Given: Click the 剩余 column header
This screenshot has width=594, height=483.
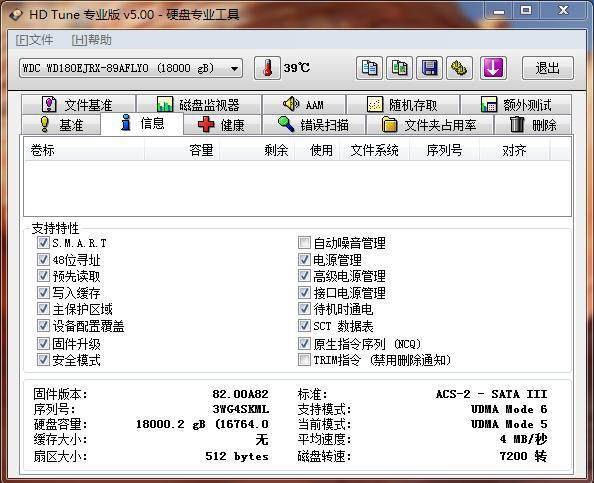Looking at the screenshot, I should 257,150.
